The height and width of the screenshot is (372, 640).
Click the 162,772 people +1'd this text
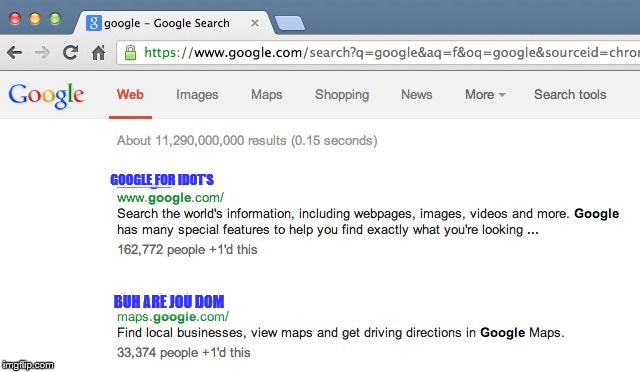pyautogui.click(x=187, y=249)
